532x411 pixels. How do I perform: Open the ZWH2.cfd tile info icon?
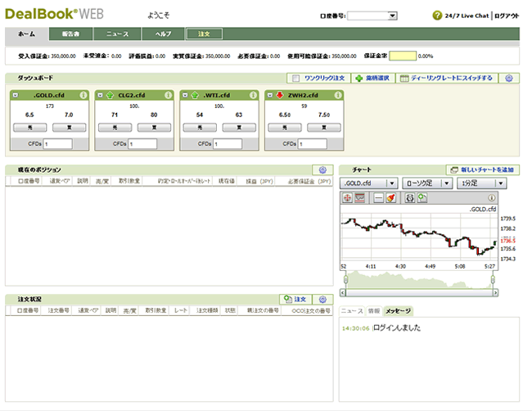[x=338, y=95]
